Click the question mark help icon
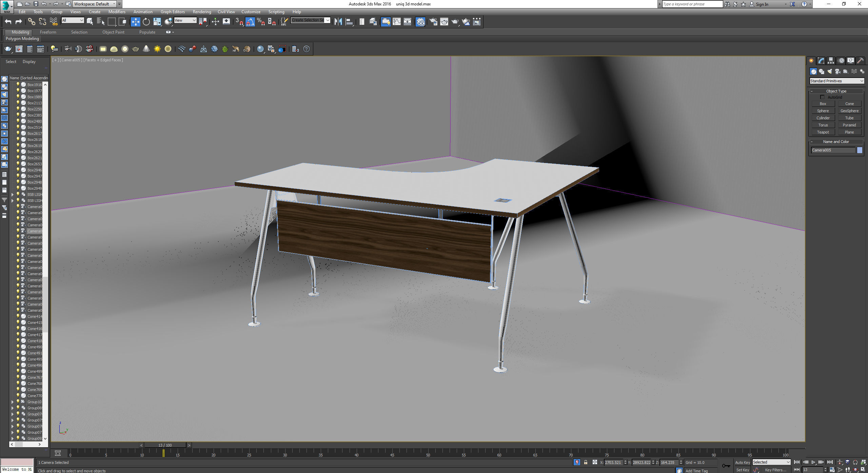 tap(307, 49)
